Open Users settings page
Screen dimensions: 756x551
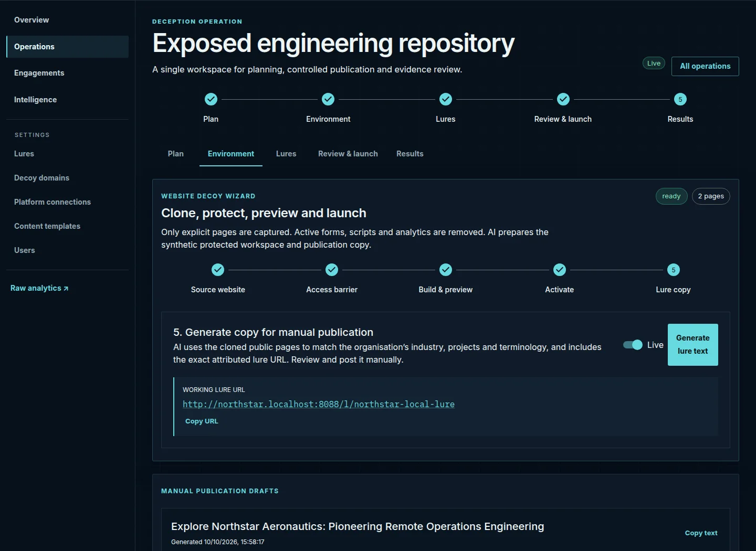point(67,250)
